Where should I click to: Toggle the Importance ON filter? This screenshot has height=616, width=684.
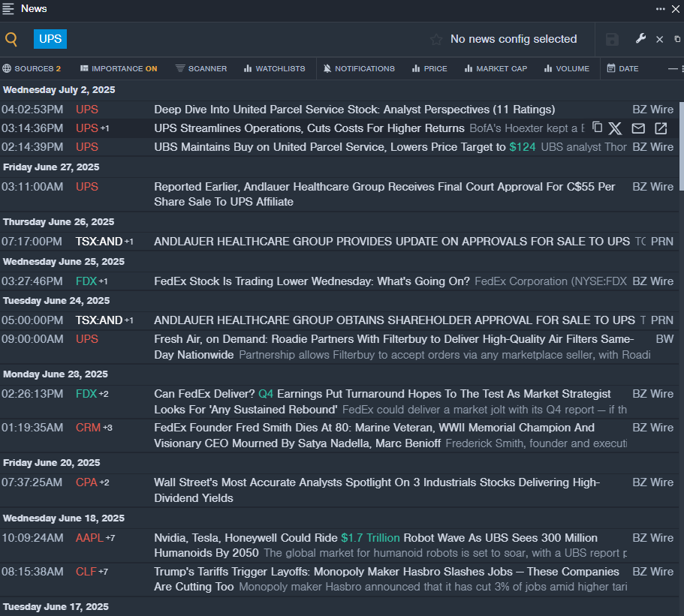(x=119, y=68)
